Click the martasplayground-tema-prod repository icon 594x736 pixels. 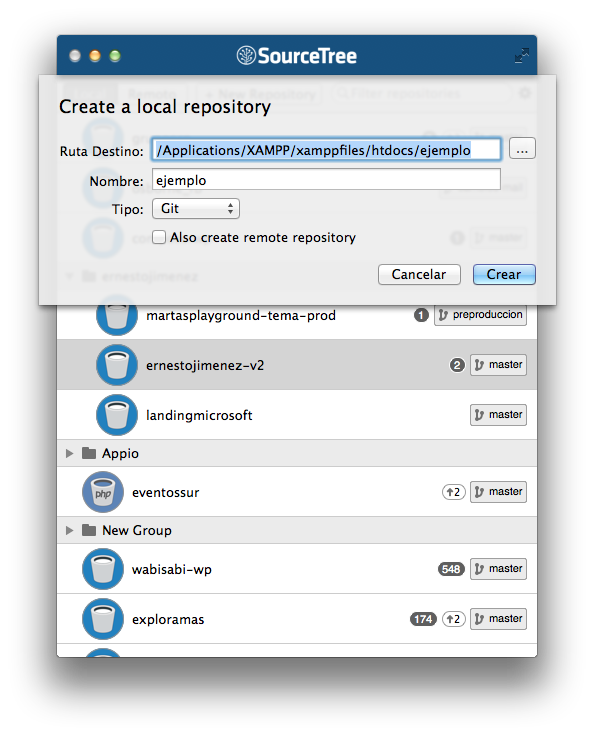tap(117, 315)
